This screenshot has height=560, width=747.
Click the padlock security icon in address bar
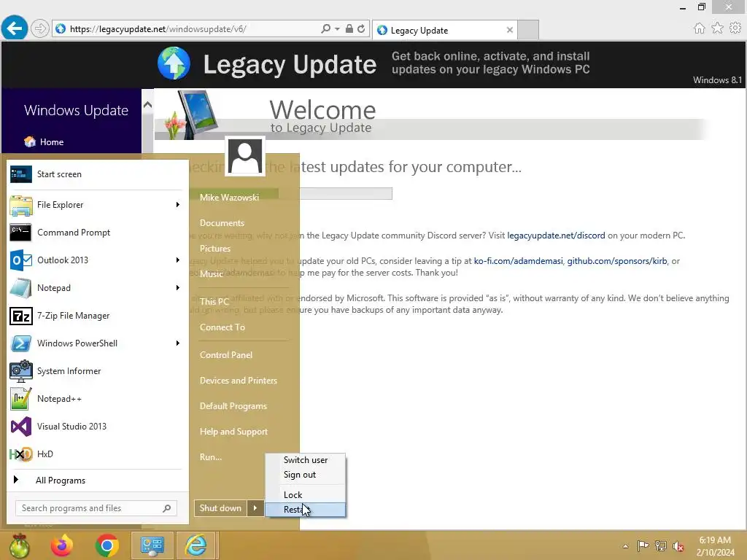coord(349,28)
